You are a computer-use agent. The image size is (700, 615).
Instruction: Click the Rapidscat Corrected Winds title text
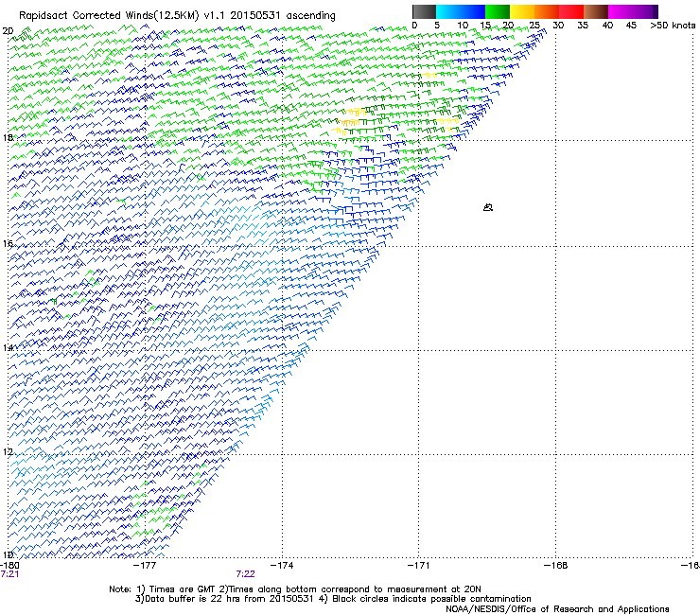click(177, 16)
